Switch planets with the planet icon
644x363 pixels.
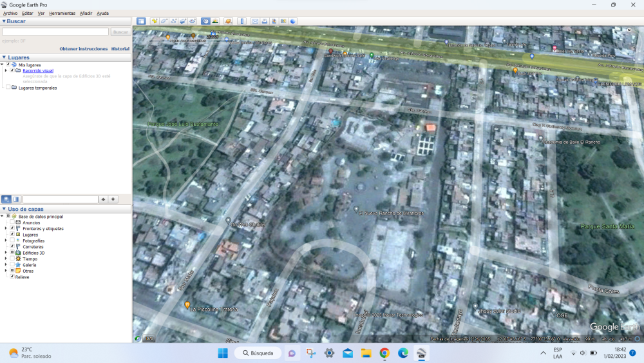(x=228, y=21)
